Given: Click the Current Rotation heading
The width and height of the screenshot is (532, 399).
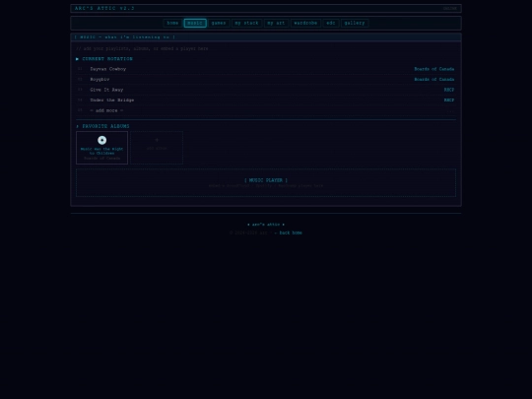Looking at the screenshot, I should click(107, 59).
